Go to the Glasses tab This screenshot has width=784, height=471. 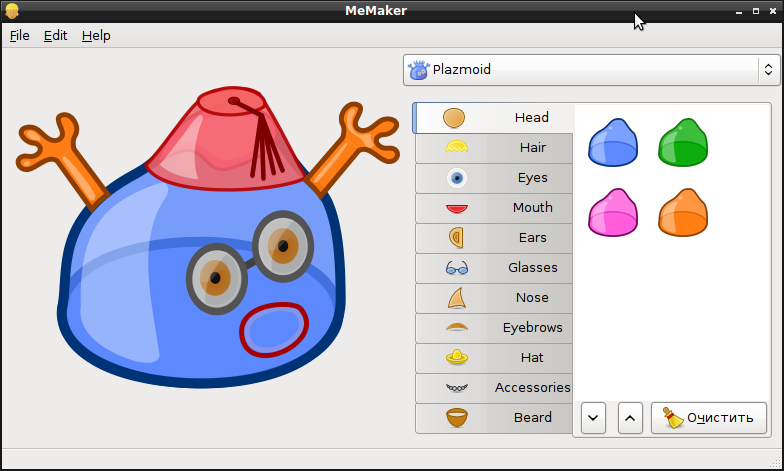click(494, 268)
